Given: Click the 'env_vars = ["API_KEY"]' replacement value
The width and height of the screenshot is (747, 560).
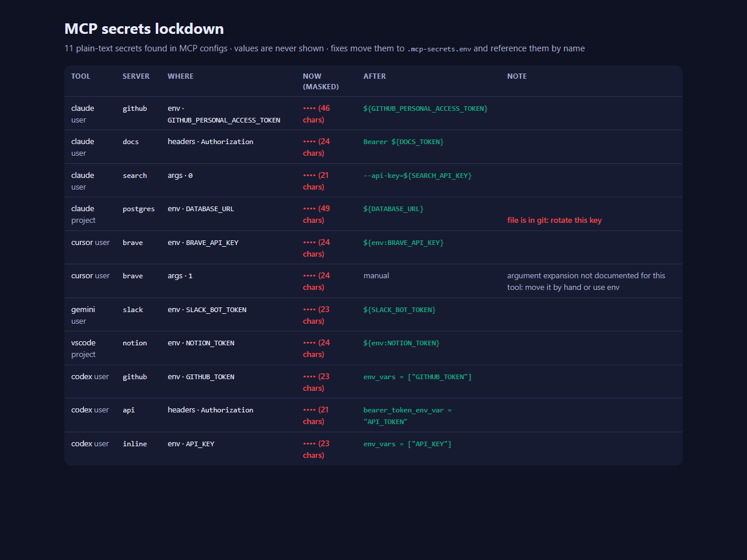Looking at the screenshot, I should point(407,444).
